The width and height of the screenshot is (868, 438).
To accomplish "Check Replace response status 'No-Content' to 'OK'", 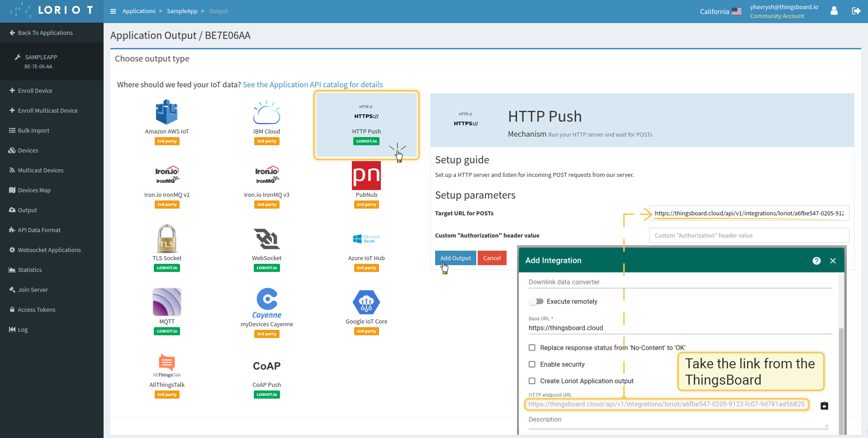I will tap(532, 348).
